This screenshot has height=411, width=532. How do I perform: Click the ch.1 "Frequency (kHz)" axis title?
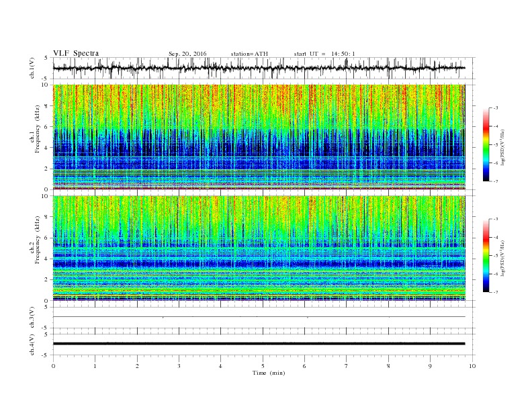38,129
